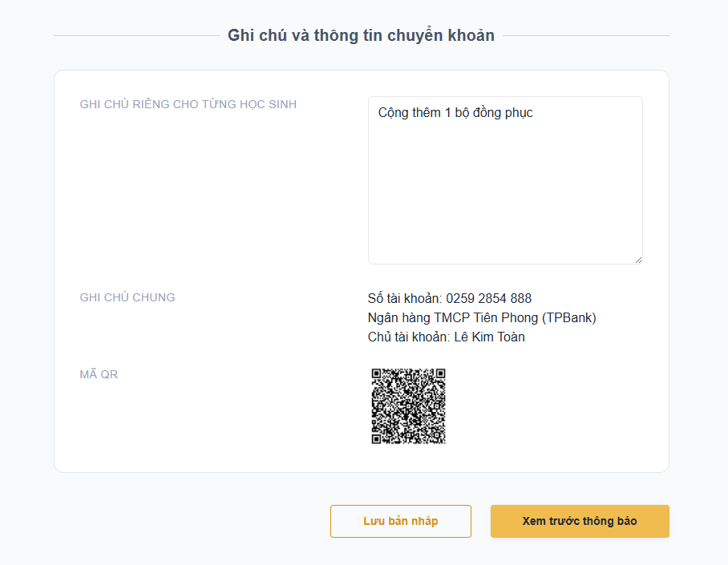The width and height of the screenshot is (728, 565).
Task: Click the "GHI CHÚ CHUNG" label
Action: tap(127, 297)
